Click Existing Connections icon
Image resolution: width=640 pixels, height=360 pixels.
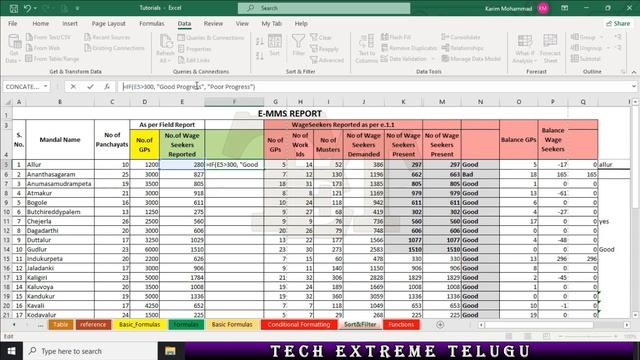tap(87, 48)
